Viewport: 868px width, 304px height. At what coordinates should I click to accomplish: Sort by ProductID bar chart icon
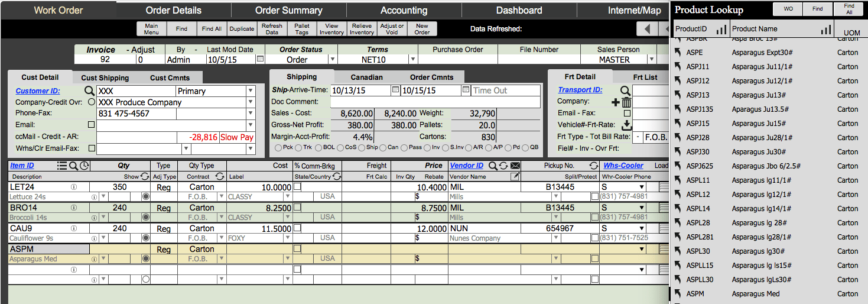(721, 29)
